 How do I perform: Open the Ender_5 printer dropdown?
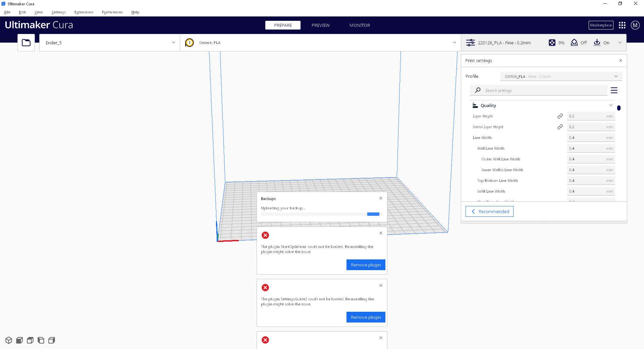click(x=110, y=43)
